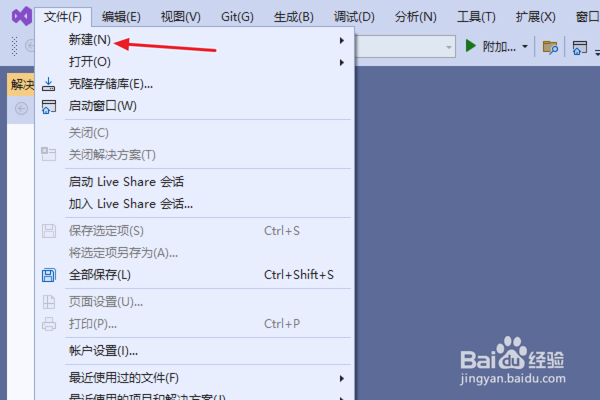Click the start window menu item icon
The height and width of the screenshot is (400, 600).
pyautogui.click(x=49, y=106)
